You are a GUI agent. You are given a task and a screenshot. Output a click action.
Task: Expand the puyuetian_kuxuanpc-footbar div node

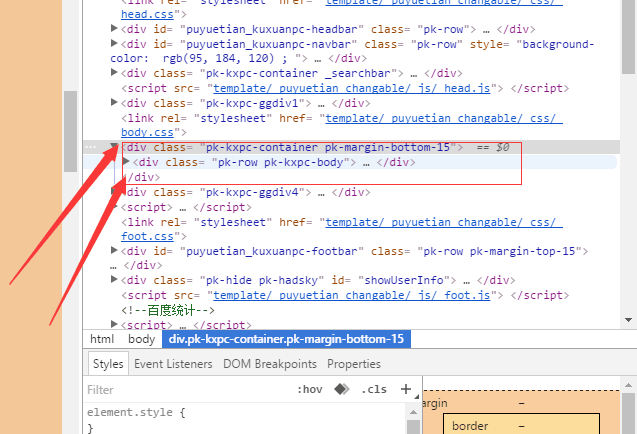point(114,250)
